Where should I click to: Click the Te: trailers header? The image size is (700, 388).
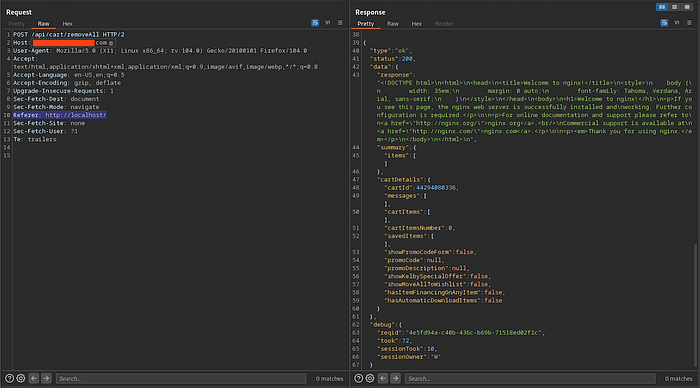coord(35,139)
